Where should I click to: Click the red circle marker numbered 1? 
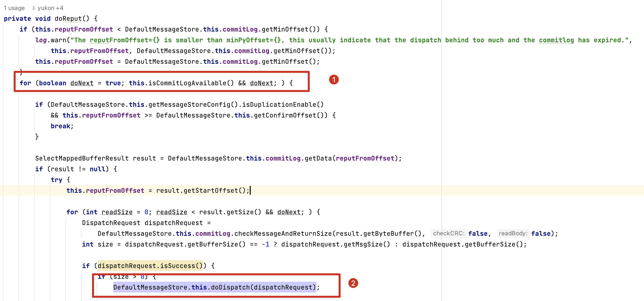click(x=333, y=80)
